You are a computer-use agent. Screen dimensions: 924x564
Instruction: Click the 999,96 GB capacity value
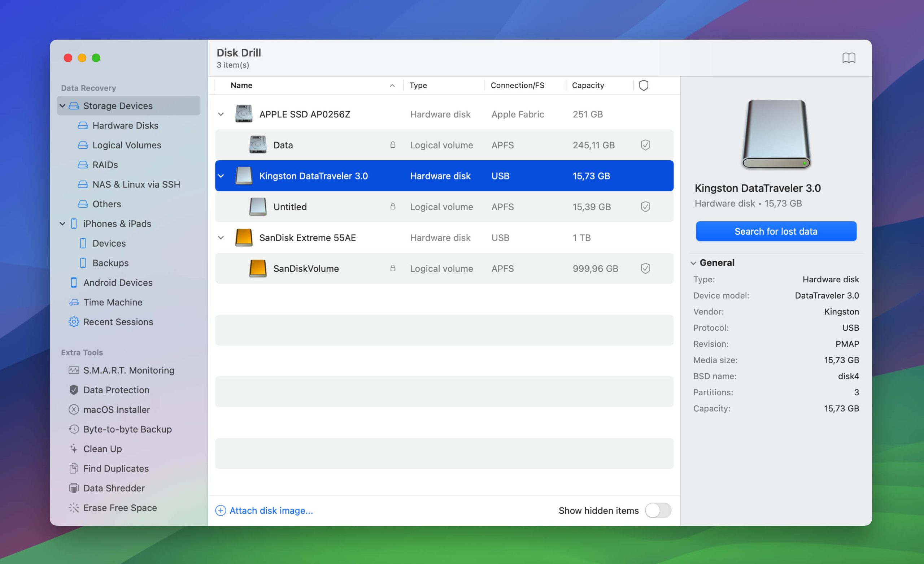[x=595, y=268]
